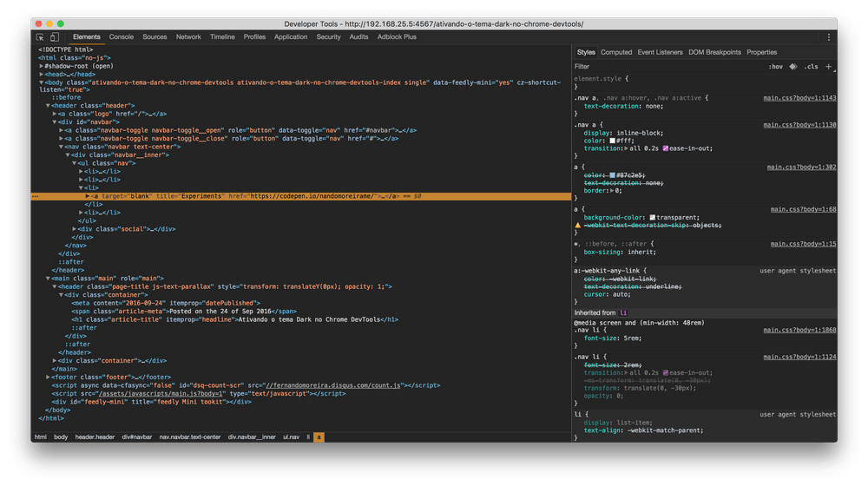Add a new style rule with plus icon
Screen dimensions: 868x486
click(829, 67)
